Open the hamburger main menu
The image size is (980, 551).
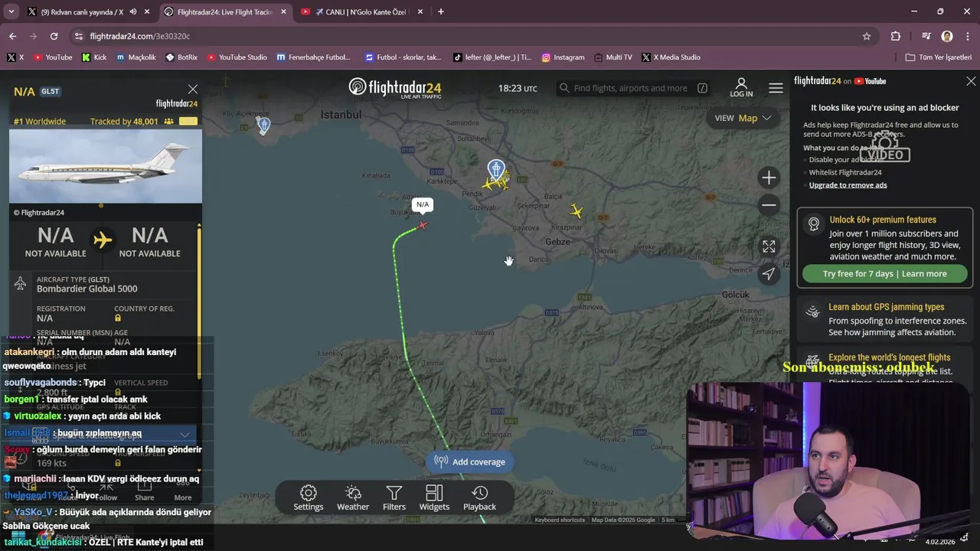pos(776,88)
